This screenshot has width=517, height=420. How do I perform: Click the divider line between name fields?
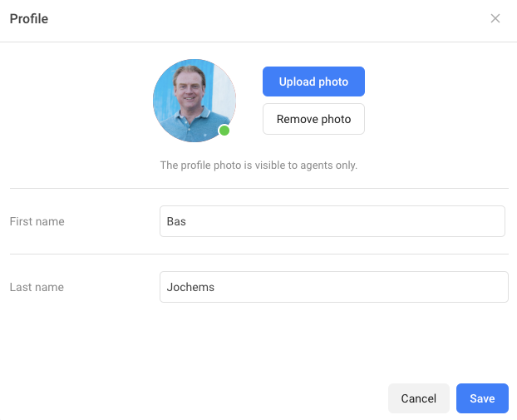(258, 254)
